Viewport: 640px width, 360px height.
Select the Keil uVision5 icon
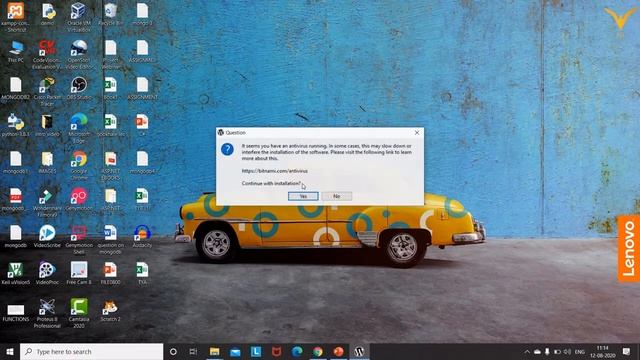(16, 273)
